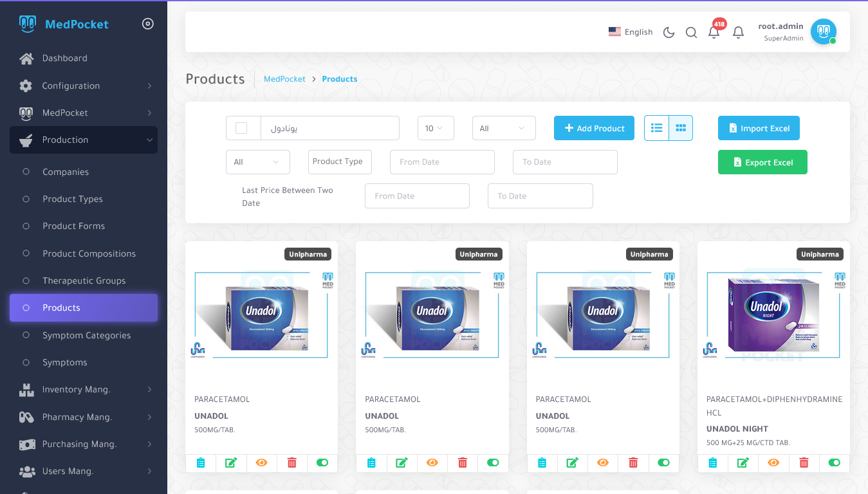Viewport: 868px width, 494px height.
Task: Click the green Export Excel button
Action: pos(762,163)
